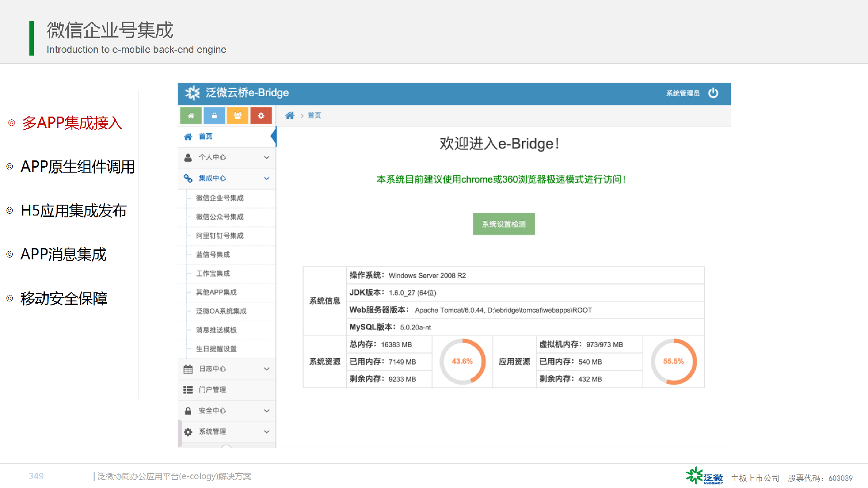Click the sidebar scrollbar handle
This screenshot has width=868, height=488.
[x=179, y=433]
